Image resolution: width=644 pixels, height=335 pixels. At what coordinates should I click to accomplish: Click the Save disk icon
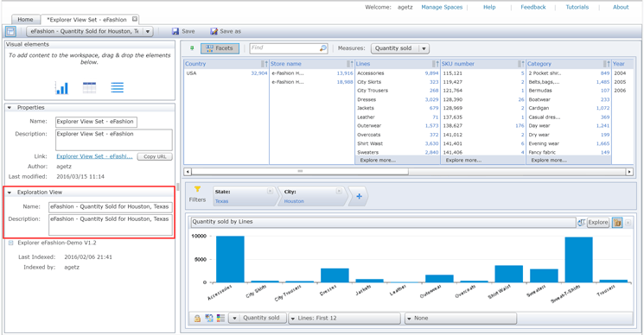175,31
